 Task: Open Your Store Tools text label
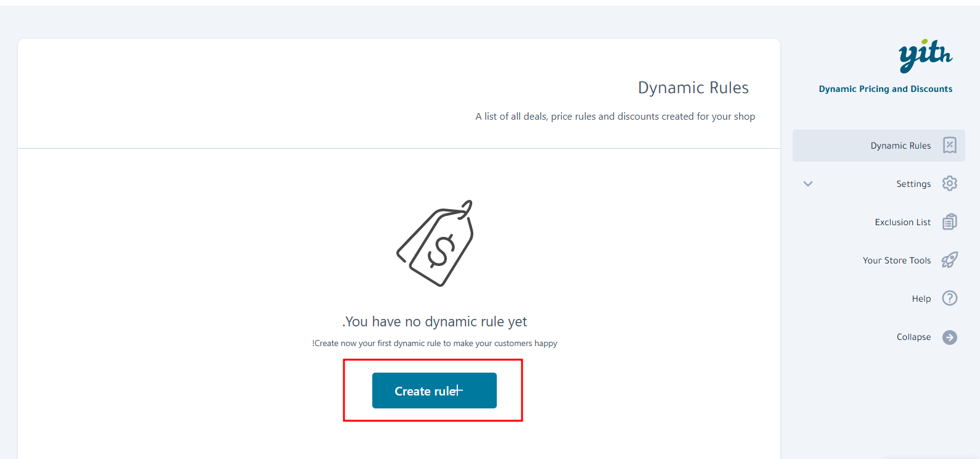(897, 260)
